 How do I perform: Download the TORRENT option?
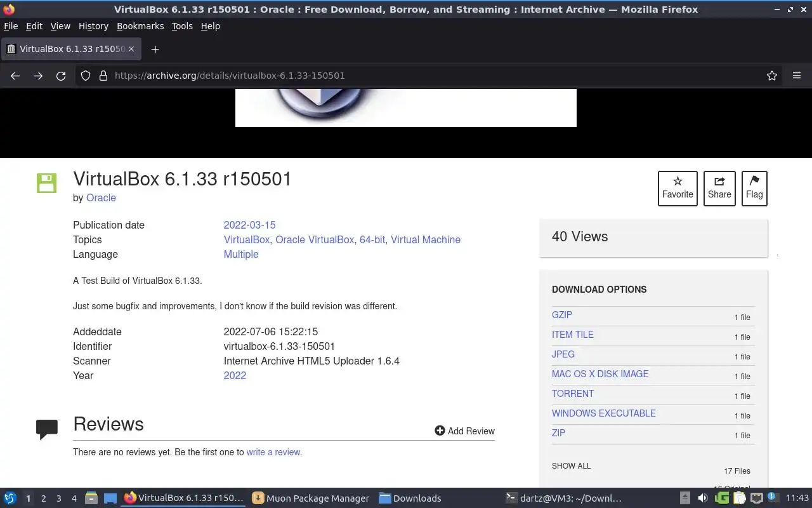pyautogui.click(x=573, y=393)
